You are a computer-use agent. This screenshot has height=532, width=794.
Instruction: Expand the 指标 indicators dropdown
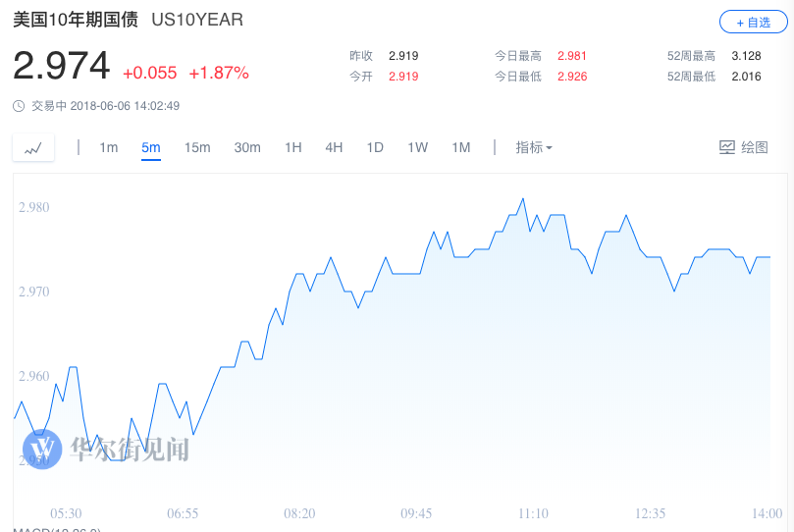click(534, 147)
